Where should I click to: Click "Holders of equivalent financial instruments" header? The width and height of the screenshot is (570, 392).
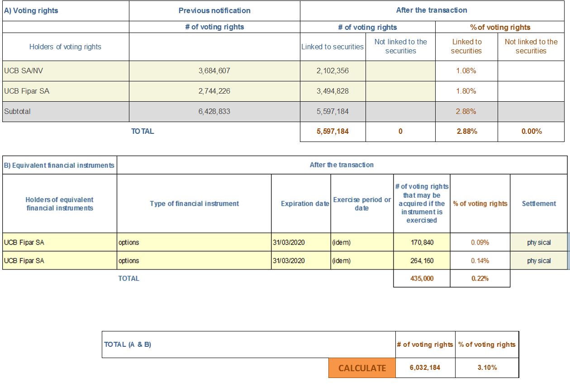60,204
